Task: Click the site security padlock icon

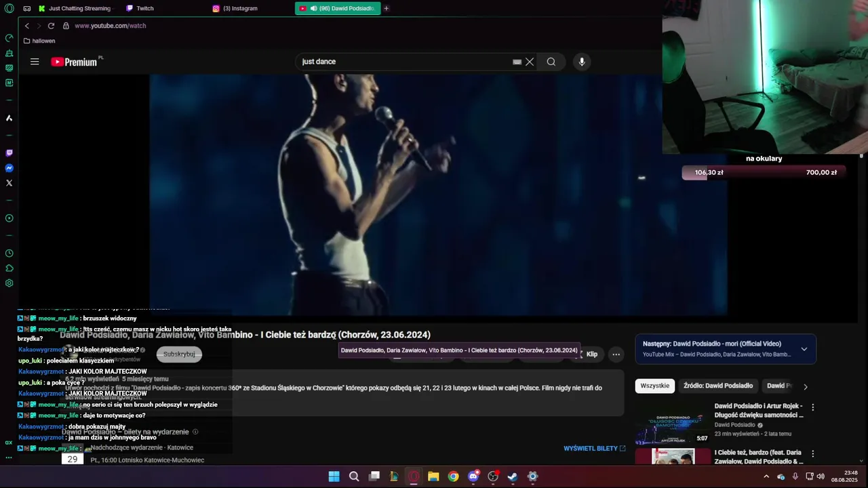Action: (66, 26)
